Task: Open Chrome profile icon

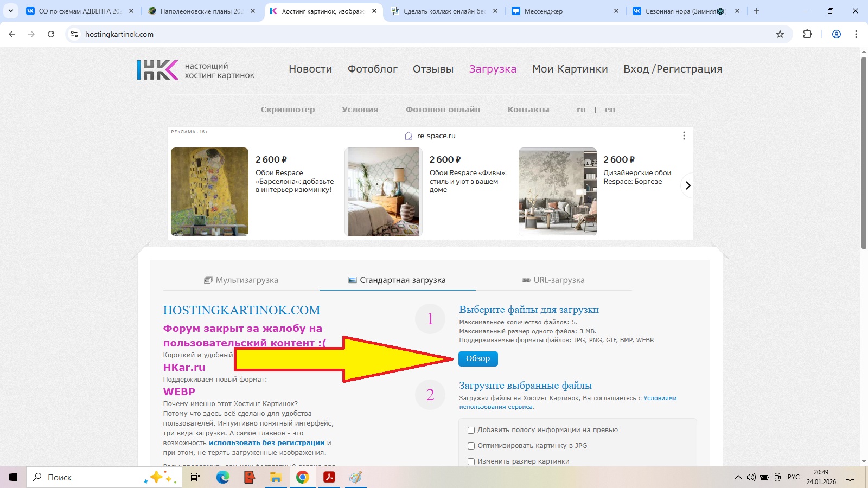Action: point(837,34)
